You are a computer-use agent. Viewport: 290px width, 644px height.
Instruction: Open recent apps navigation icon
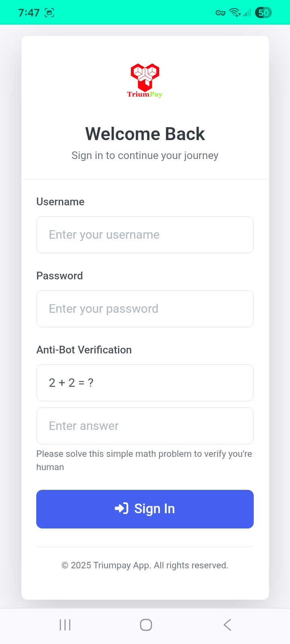coord(65,625)
